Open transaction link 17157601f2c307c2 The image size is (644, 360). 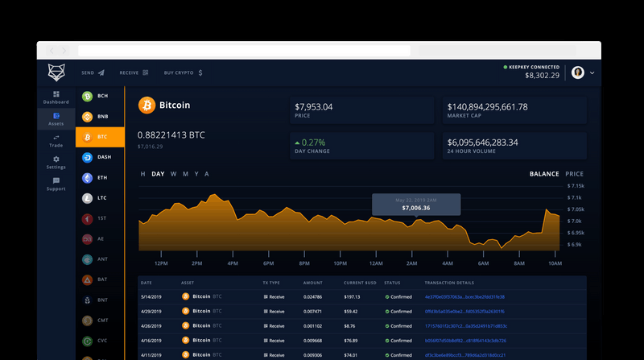click(466, 326)
